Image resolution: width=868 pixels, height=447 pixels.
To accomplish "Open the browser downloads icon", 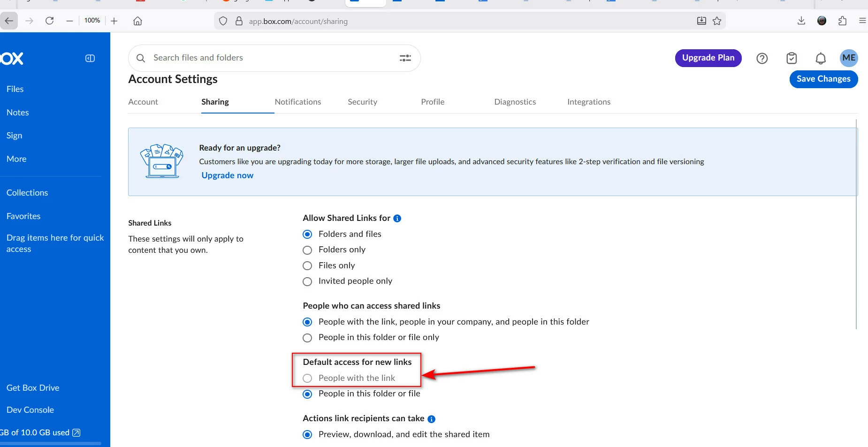I will pyautogui.click(x=801, y=21).
